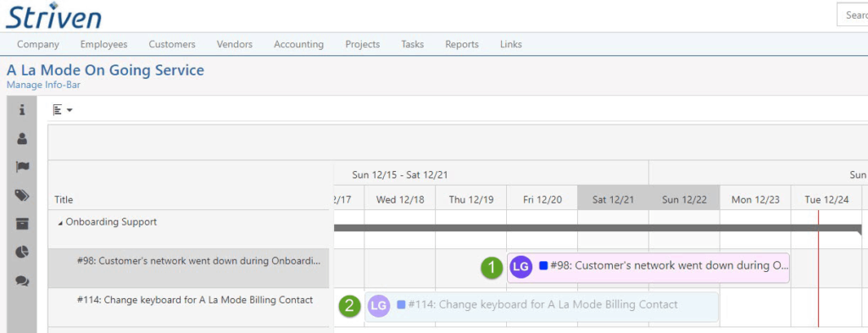Open the Links menu
868x333 pixels.
(x=511, y=44)
